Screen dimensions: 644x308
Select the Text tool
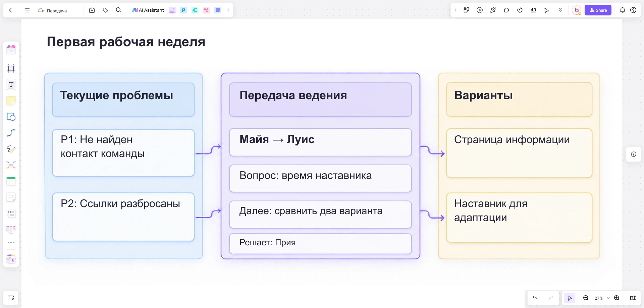coord(11,84)
